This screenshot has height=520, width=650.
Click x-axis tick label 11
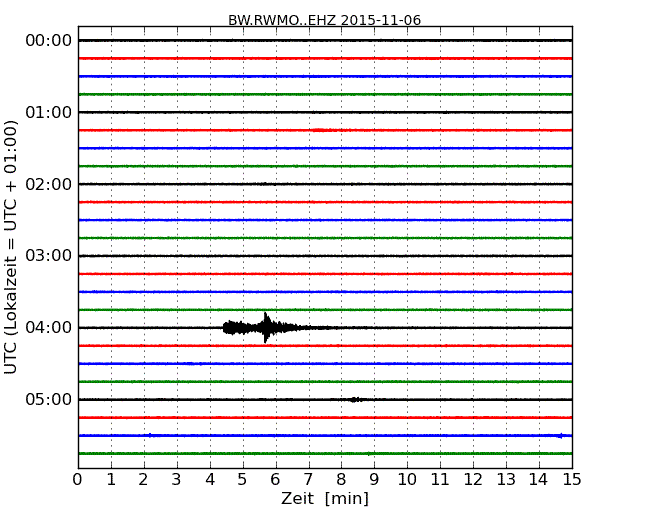[x=440, y=480]
